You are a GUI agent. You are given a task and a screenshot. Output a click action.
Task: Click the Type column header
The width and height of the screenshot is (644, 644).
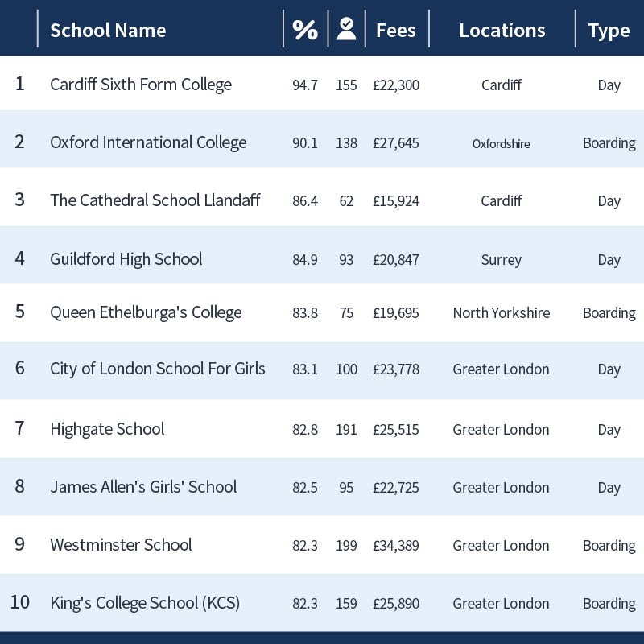pyautogui.click(x=609, y=31)
